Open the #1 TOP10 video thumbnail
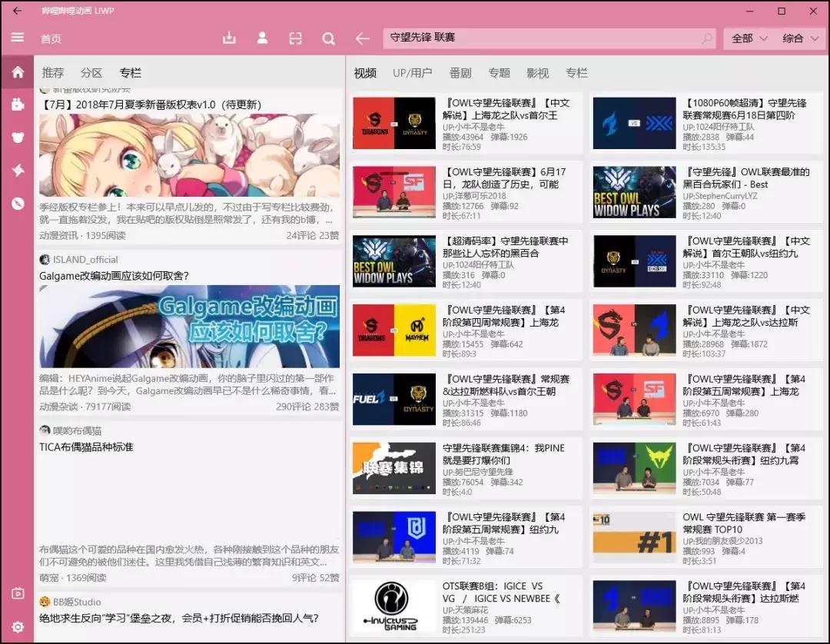 click(x=634, y=537)
